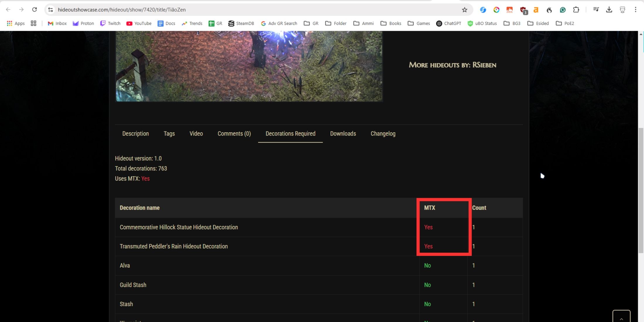Open the browser downloads icon

coord(609,10)
